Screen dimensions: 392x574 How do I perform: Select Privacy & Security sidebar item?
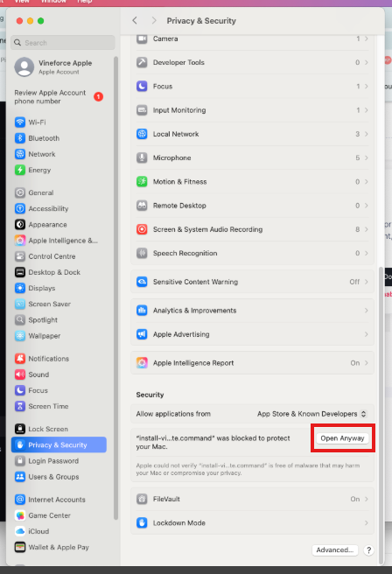pyautogui.click(x=59, y=445)
